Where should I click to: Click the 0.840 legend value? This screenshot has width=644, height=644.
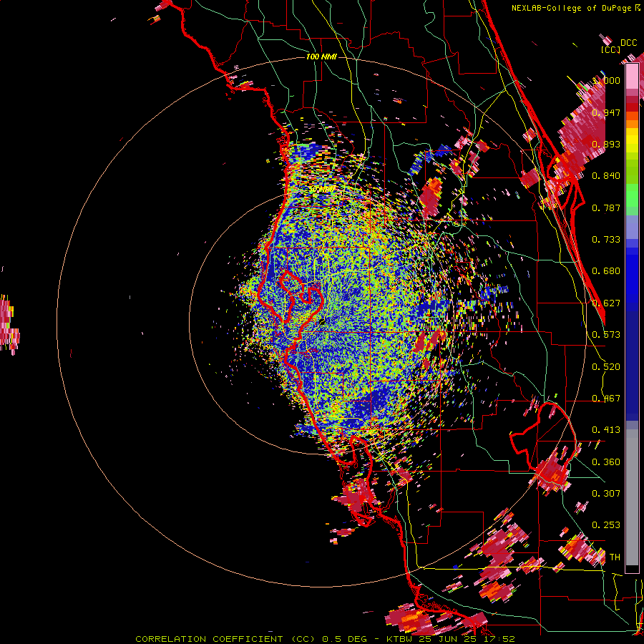pyautogui.click(x=606, y=176)
